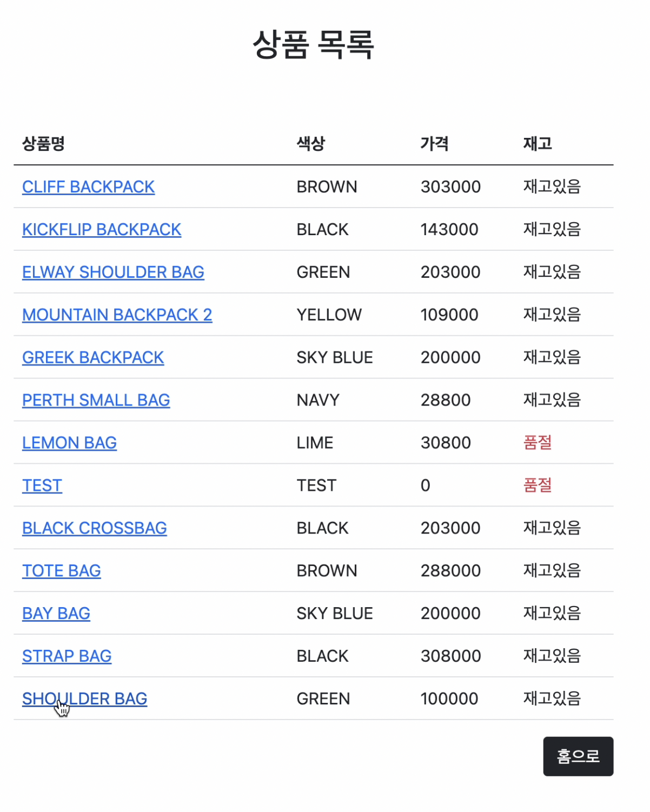Click the SHOULDER BAG link
Viewport: 650px width, 812px height.
84,698
